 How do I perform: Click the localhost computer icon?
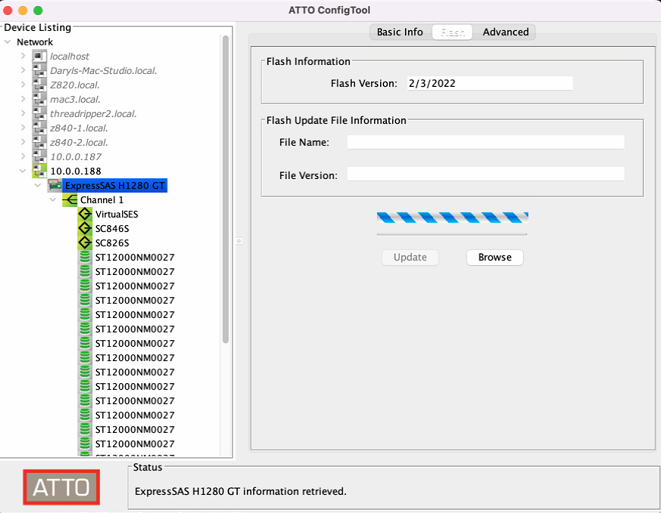pyautogui.click(x=39, y=56)
